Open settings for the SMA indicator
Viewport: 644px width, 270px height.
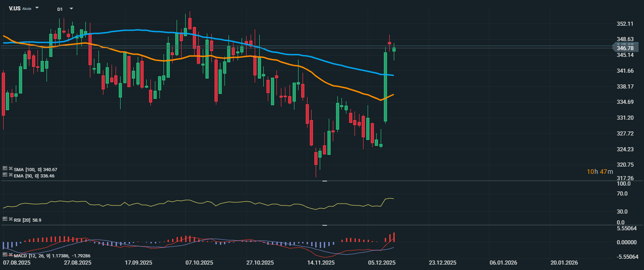(x=5, y=169)
